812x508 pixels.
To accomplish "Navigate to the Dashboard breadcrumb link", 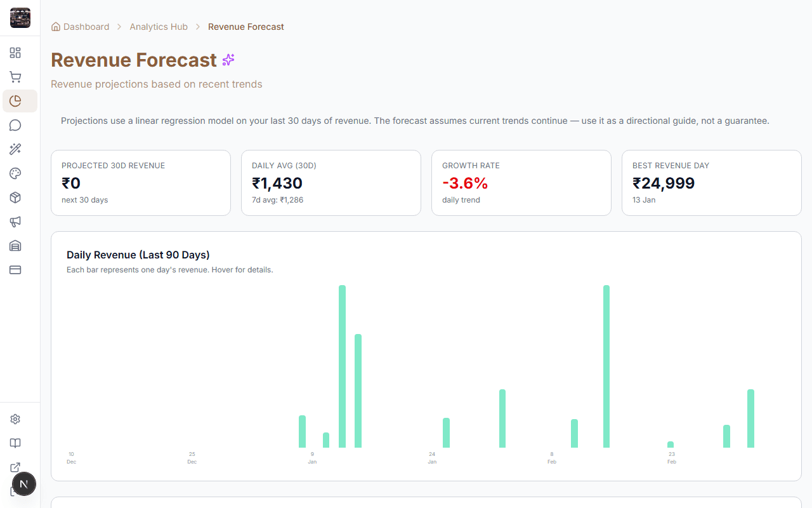I will tap(86, 27).
